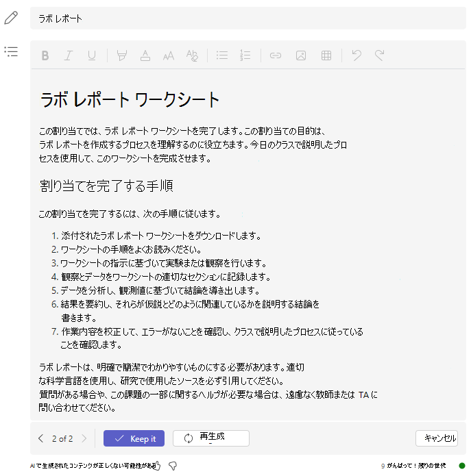This screenshot has width=471, height=476.
Task: Click the 割り当てを完了する手順 subheading
Action: tap(106, 186)
